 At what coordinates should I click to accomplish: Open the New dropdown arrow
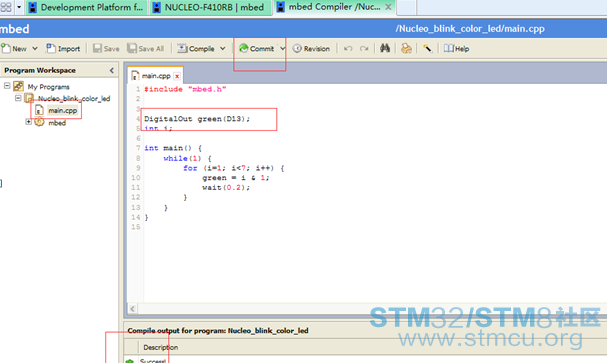[x=35, y=49]
